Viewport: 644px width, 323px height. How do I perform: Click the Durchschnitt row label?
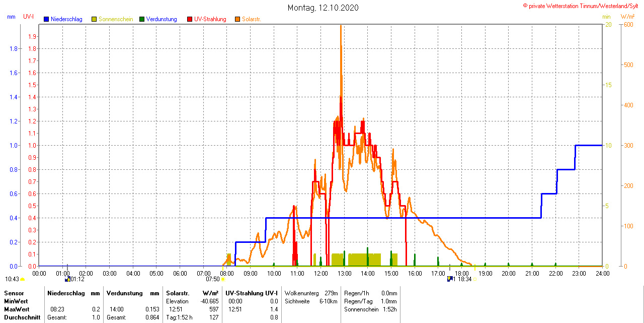22,317
